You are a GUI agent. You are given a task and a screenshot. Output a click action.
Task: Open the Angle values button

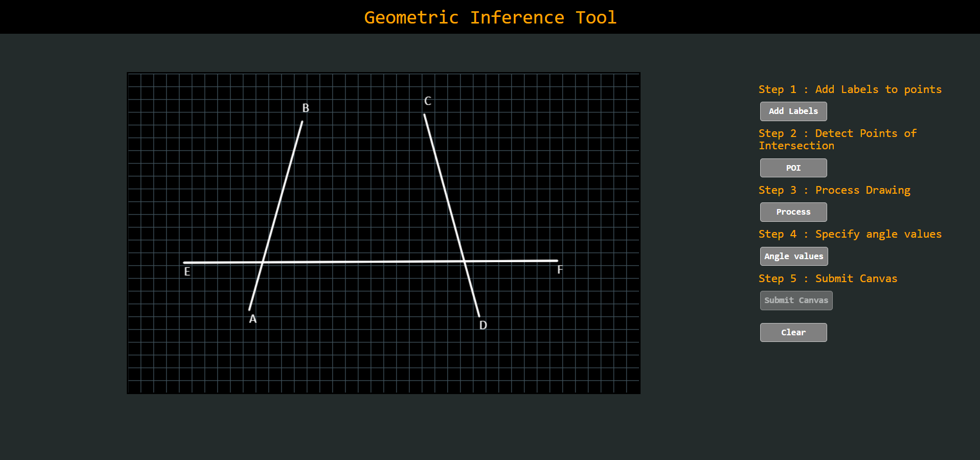[x=794, y=257]
